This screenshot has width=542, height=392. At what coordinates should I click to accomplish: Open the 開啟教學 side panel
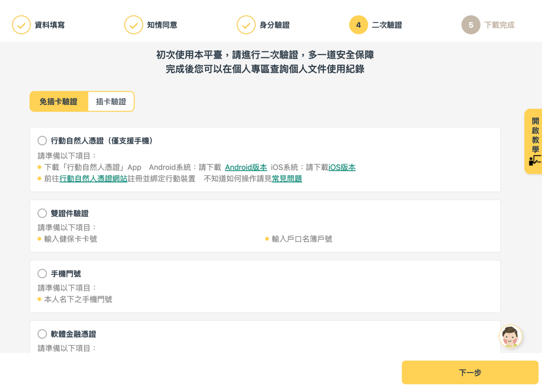tap(535, 135)
